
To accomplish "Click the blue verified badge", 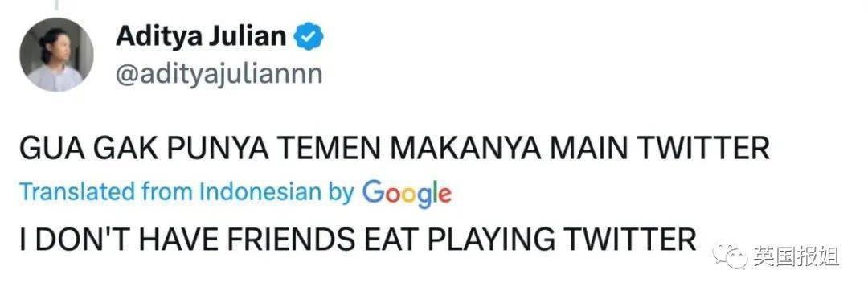I will 308,38.
